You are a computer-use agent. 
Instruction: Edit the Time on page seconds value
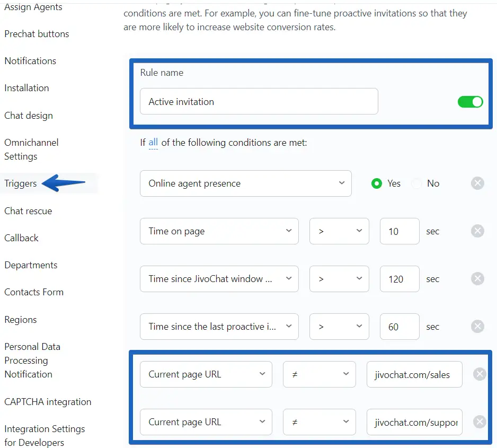(400, 231)
